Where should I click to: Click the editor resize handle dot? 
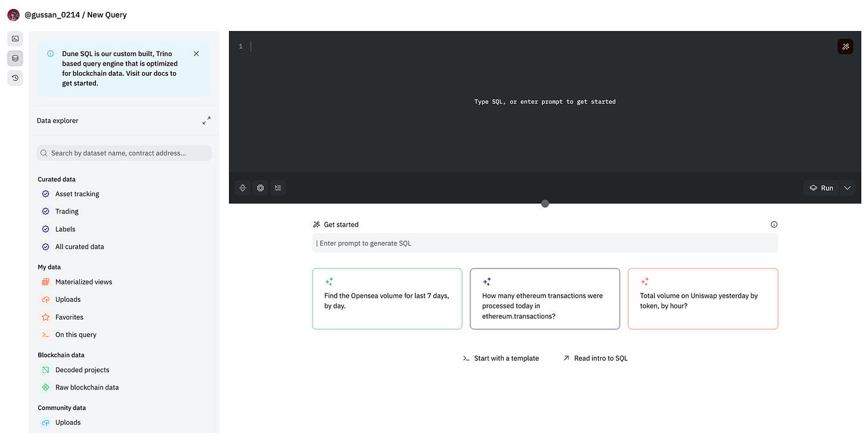(x=545, y=203)
